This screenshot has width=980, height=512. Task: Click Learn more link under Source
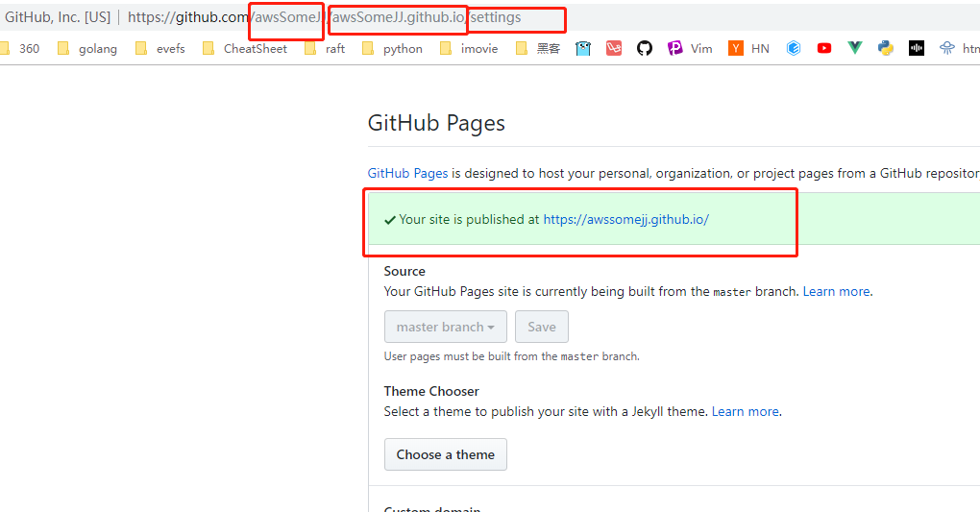click(836, 291)
